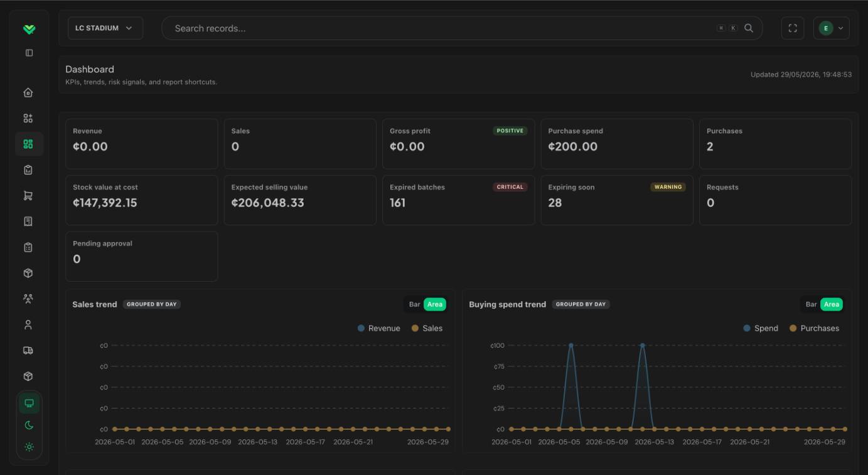Click GROUPED BY DAY badge beside Buying spend trend

(x=581, y=304)
